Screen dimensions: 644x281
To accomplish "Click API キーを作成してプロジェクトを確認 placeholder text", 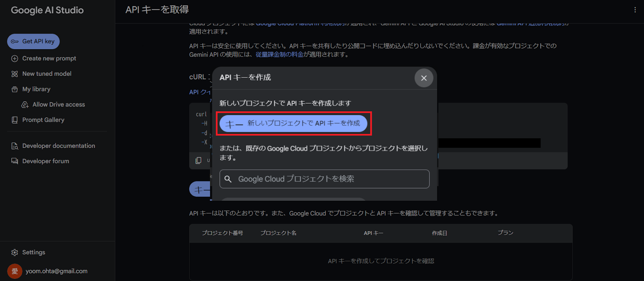I will [381, 261].
